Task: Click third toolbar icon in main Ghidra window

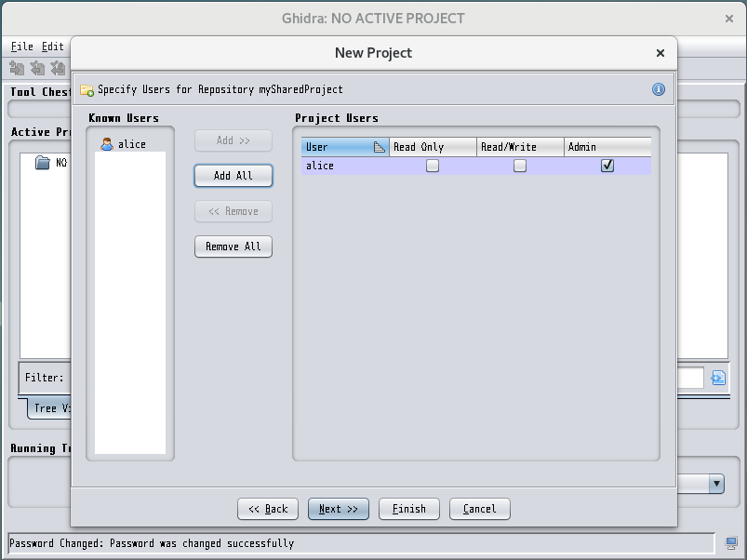Action: tap(58, 69)
